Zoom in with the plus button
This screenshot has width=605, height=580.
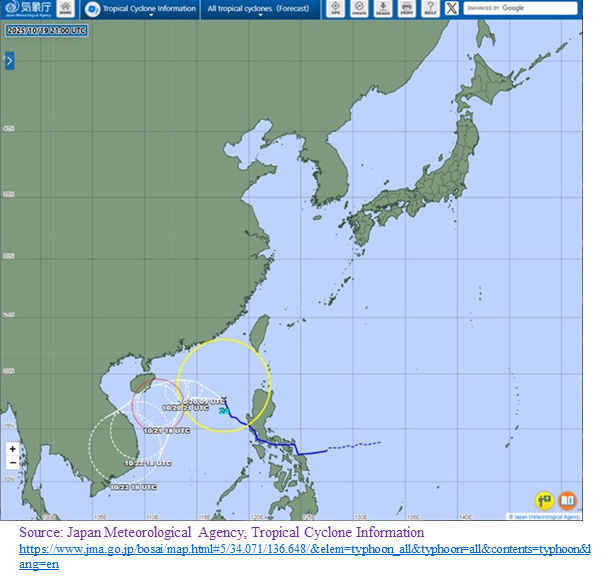12,449
